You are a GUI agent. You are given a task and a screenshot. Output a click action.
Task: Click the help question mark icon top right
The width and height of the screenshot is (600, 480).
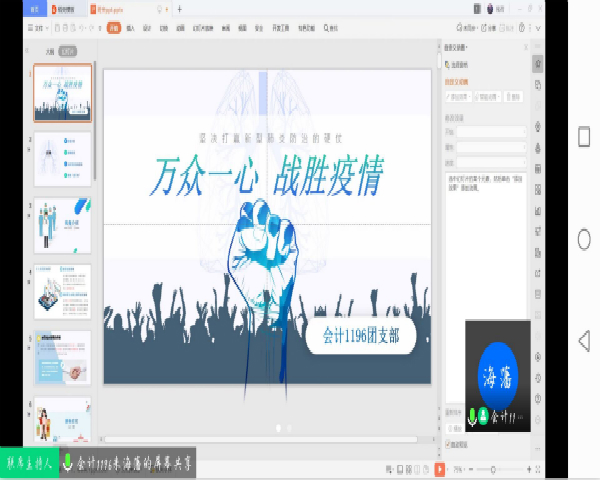click(x=522, y=28)
